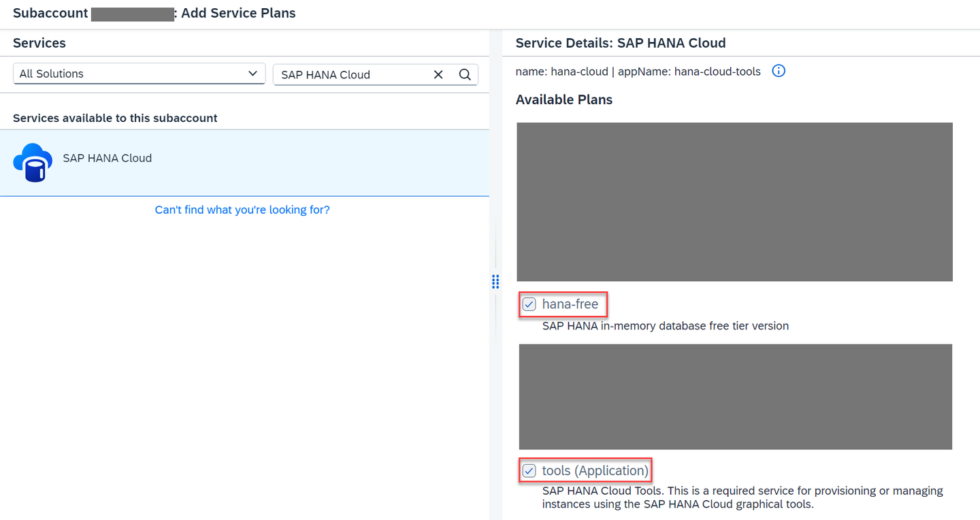The image size is (980, 520).
Task: Click the "Services available to this subaccount" heading
Action: coord(115,118)
